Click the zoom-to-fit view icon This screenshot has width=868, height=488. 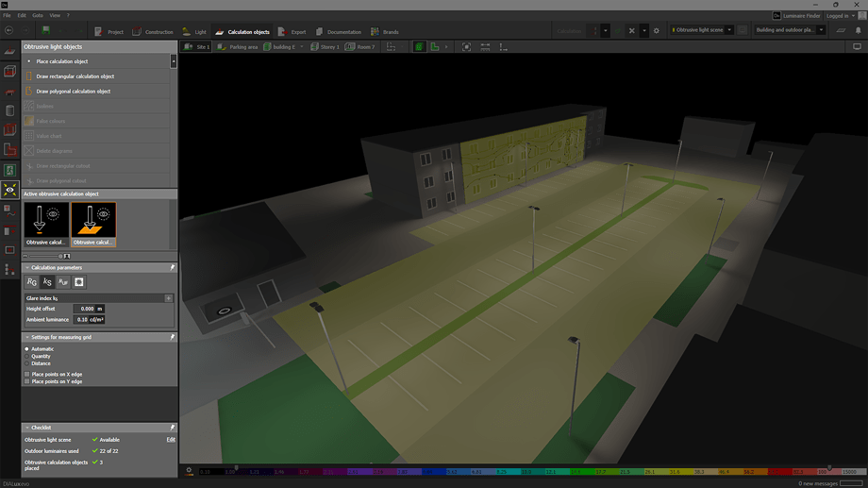point(467,46)
